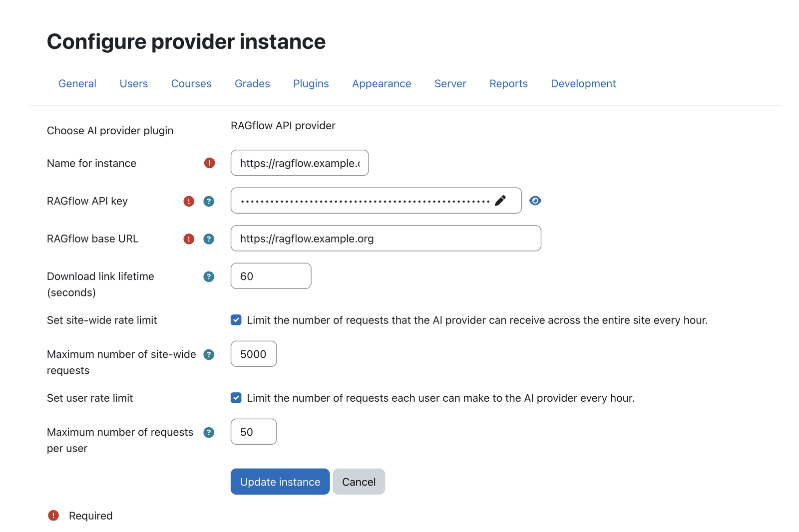The height and width of the screenshot is (532, 799).
Task: Click the 'Limit the number of requests each user' label
Action: pos(441,398)
